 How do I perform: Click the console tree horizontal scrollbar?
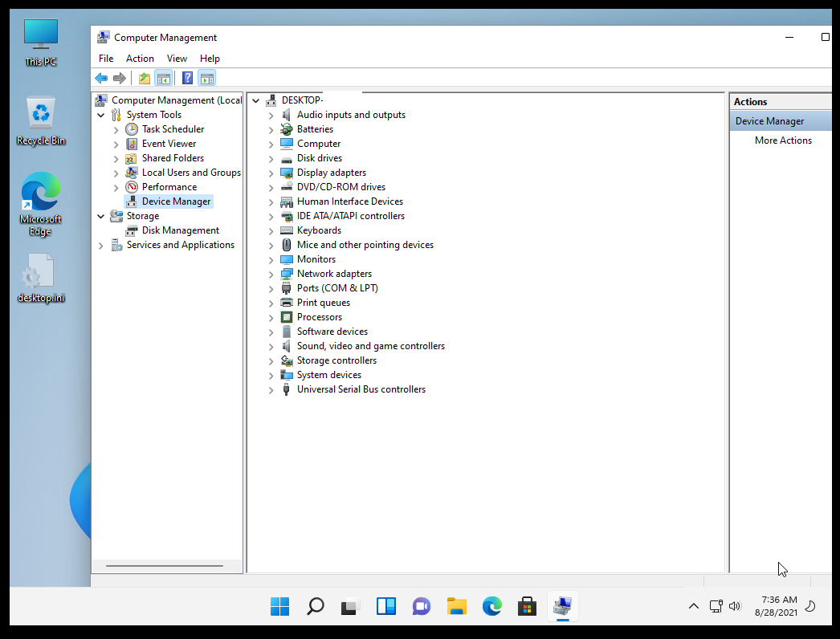[x=165, y=566]
